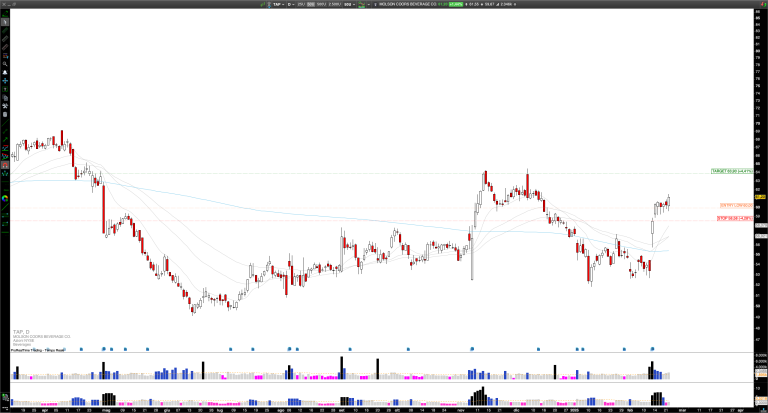The height and width of the screenshot is (413, 768).
Task: Click the red STOP order label
Action: (x=734, y=218)
